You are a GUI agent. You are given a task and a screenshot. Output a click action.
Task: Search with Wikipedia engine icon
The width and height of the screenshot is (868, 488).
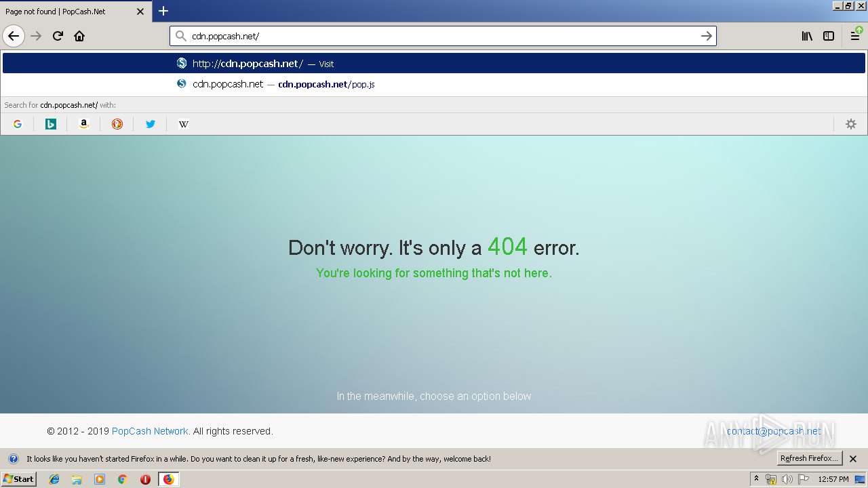[183, 124]
